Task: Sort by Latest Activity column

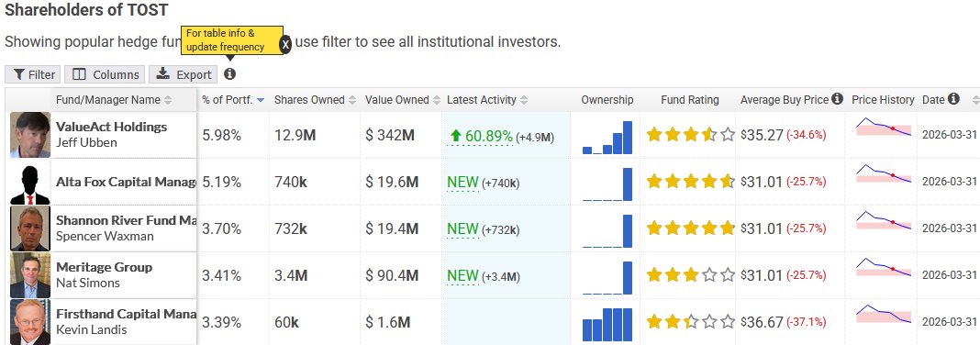Action: coord(487,100)
